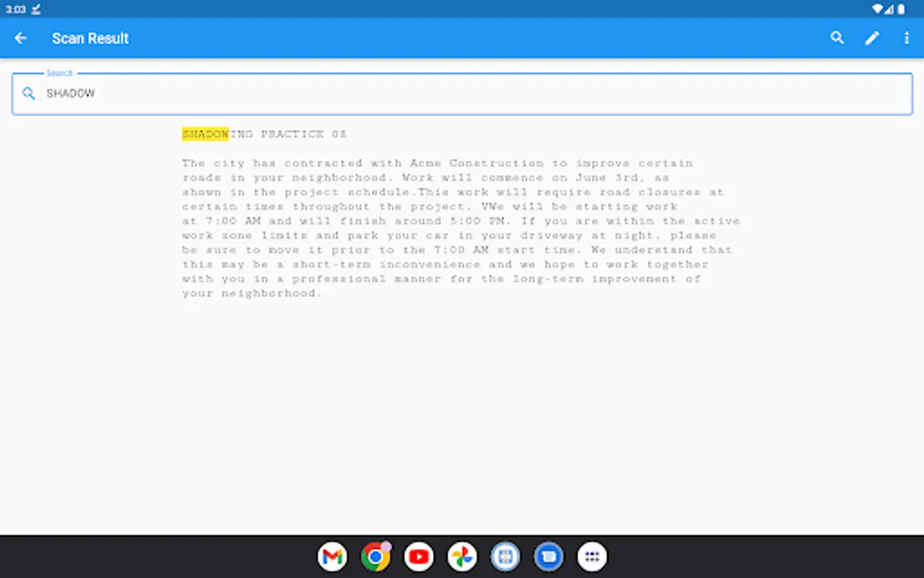Start YouTube from the dock
Image resolution: width=924 pixels, height=578 pixels.
point(418,556)
